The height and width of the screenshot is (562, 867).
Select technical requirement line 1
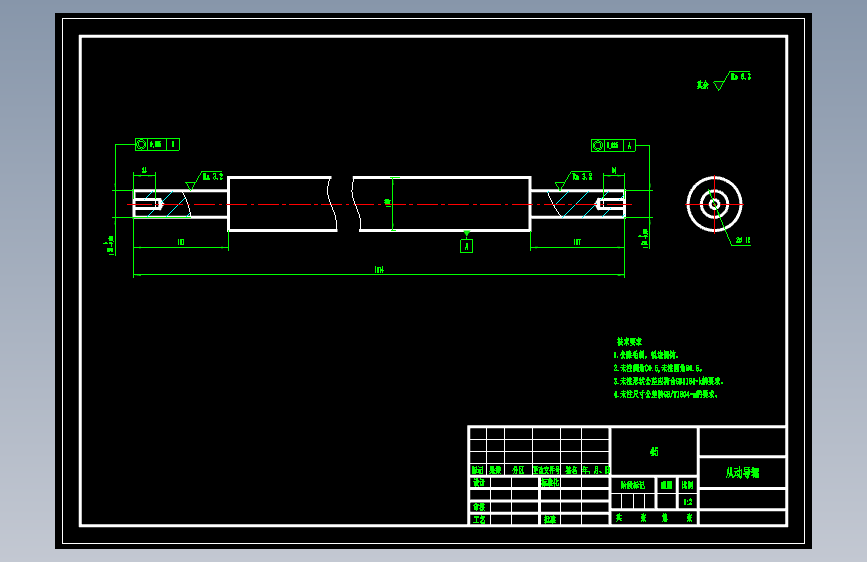tap(646, 355)
